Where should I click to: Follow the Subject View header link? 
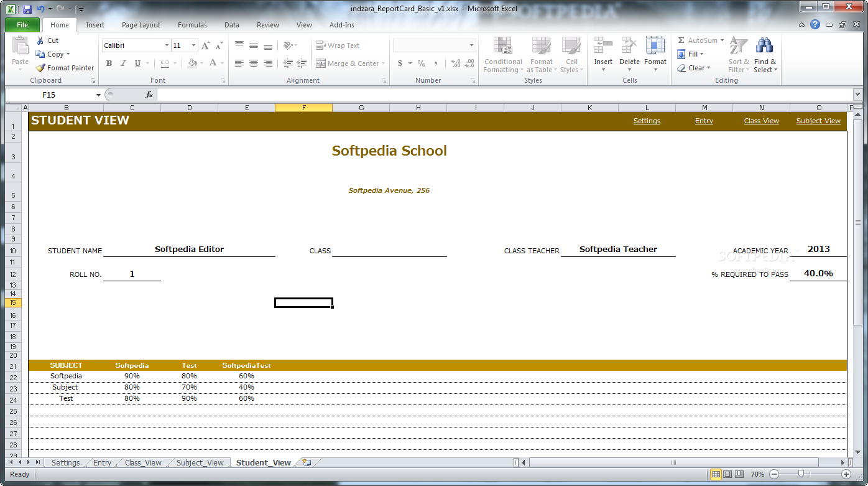(818, 121)
